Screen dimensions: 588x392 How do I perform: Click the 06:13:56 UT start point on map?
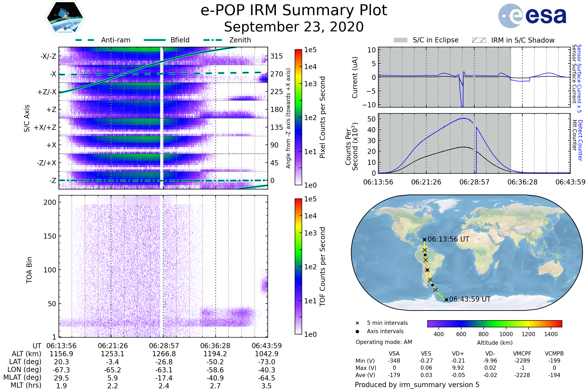424,240
